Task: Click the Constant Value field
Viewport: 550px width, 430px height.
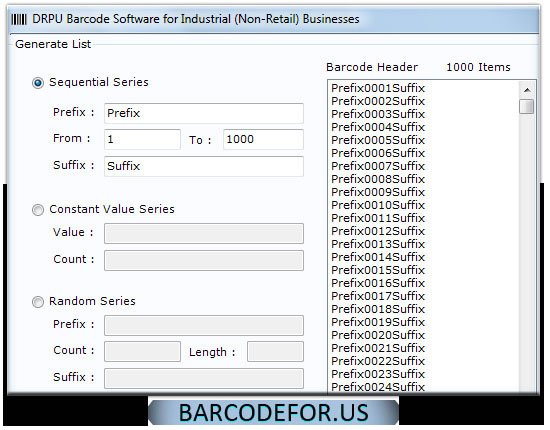Action: pyautogui.click(x=204, y=234)
